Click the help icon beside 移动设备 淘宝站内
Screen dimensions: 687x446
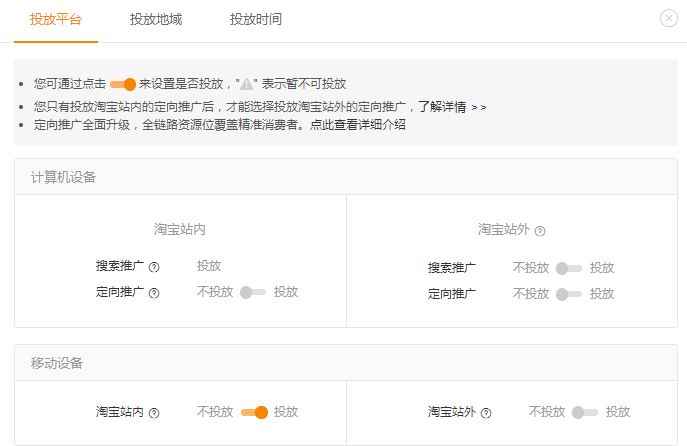(x=154, y=413)
